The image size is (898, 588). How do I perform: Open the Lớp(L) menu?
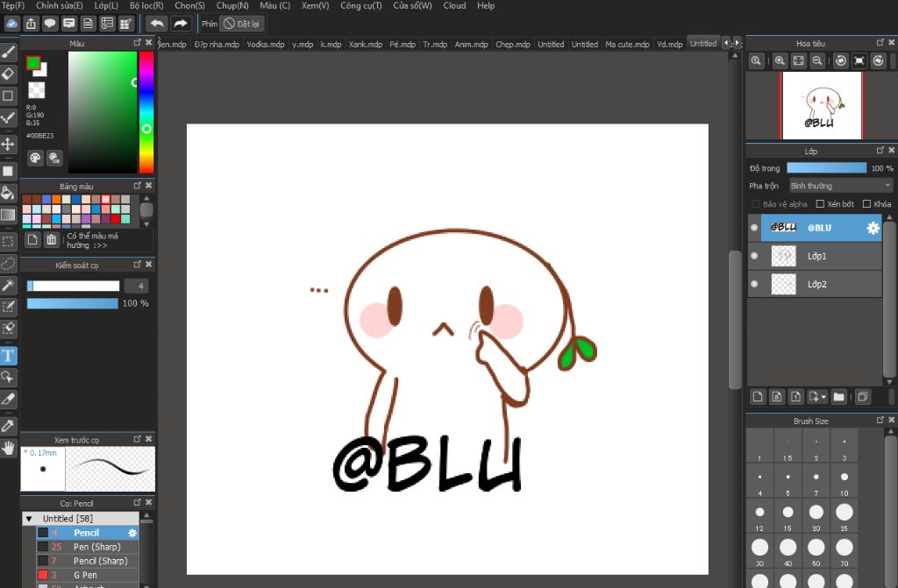click(x=106, y=6)
